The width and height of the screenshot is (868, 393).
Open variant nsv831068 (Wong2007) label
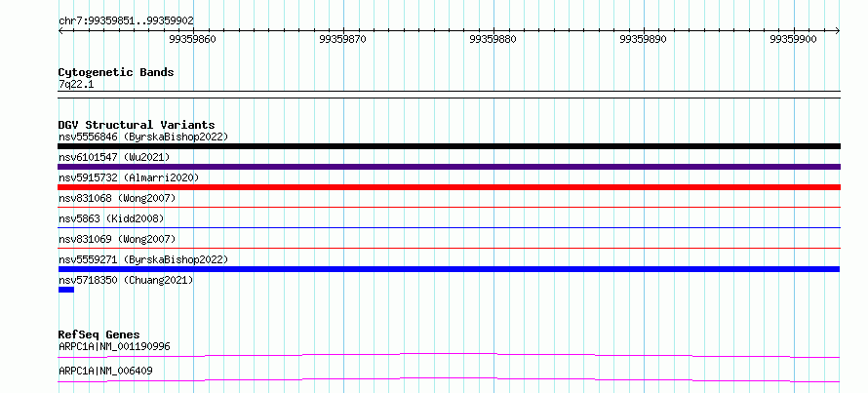[117, 198]
